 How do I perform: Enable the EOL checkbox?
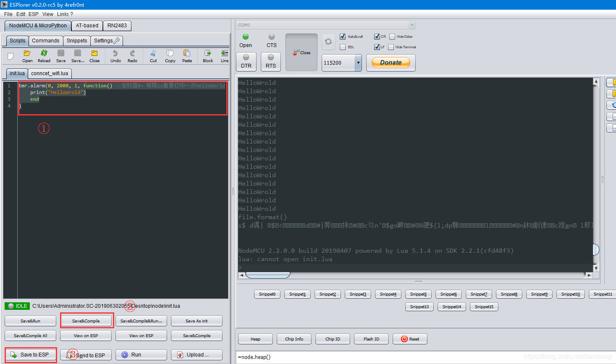(342, 47)
